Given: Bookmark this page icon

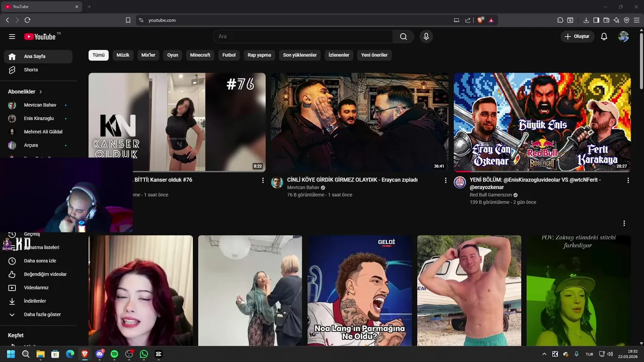Looking at the screenshot, I should (x=128, y=20).
